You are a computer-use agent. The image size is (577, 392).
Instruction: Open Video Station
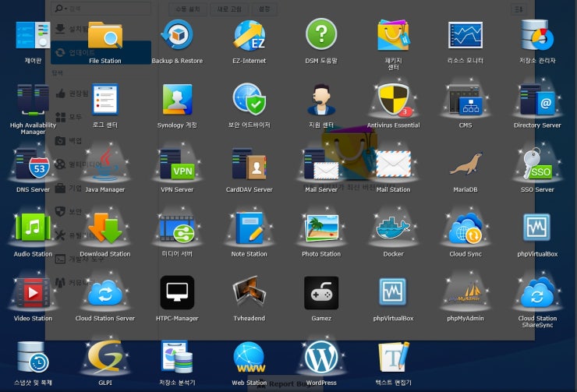(x=33, y=293)
